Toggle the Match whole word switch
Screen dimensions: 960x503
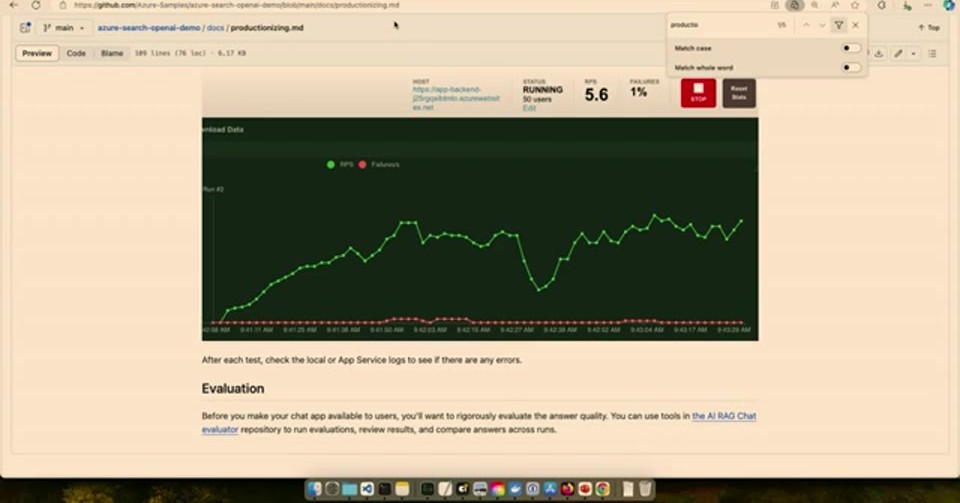[851, 67]
